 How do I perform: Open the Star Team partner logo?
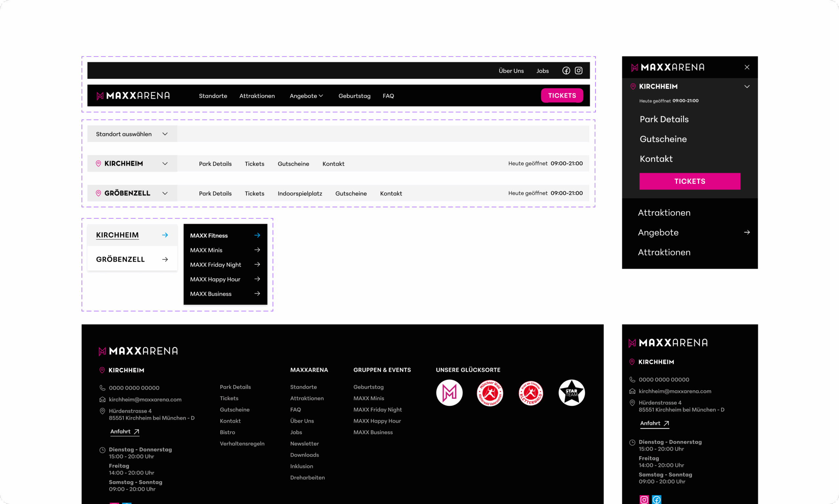coord(572,393)
